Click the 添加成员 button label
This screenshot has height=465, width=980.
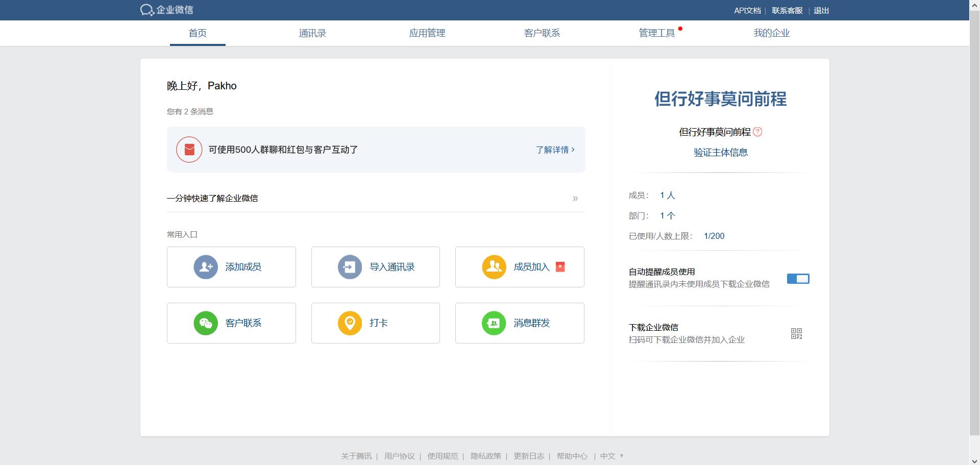tap(243, 267)
